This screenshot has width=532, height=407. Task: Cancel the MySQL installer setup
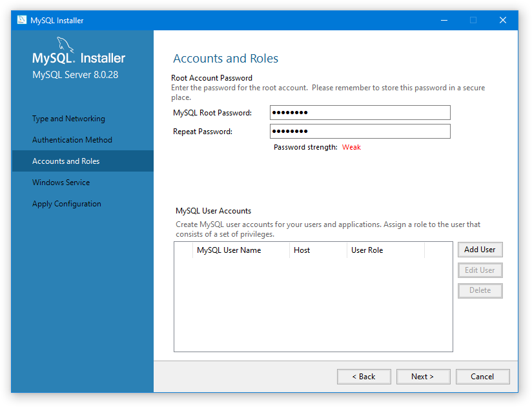tap(482, 377)
